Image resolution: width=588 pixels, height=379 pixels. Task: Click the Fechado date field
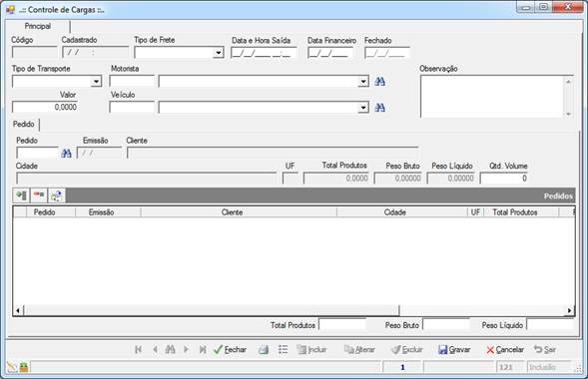pyautogui.click(x=387, y=53)
